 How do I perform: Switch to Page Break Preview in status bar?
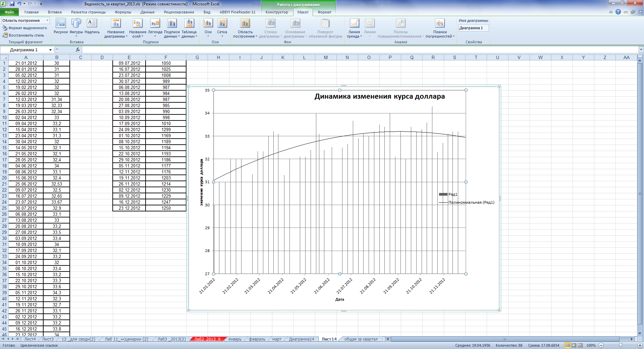580,345
